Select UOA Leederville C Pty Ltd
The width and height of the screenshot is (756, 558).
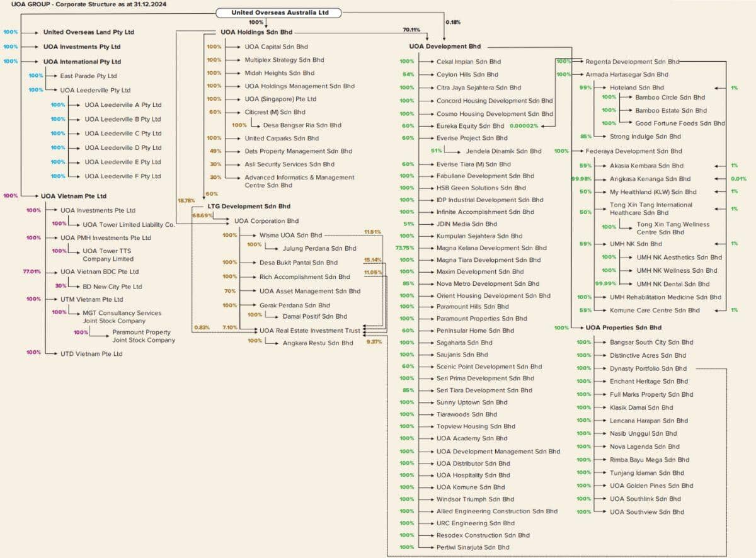point(123,134)
